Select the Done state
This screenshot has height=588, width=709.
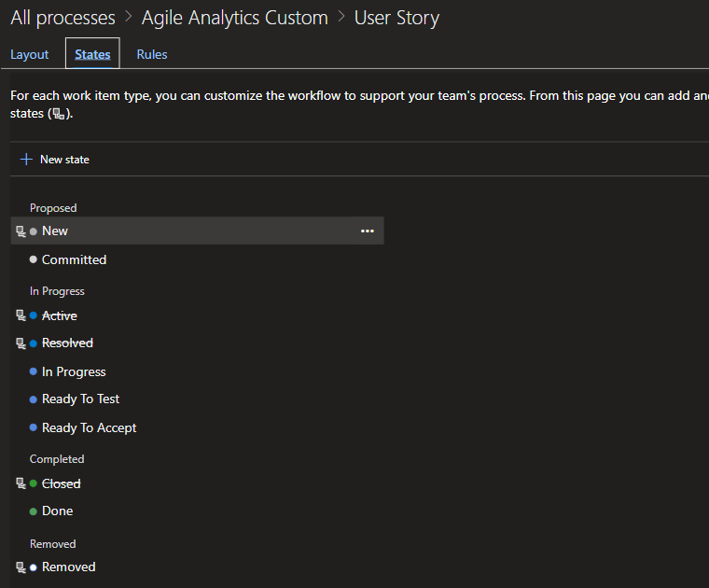point(58,511)
